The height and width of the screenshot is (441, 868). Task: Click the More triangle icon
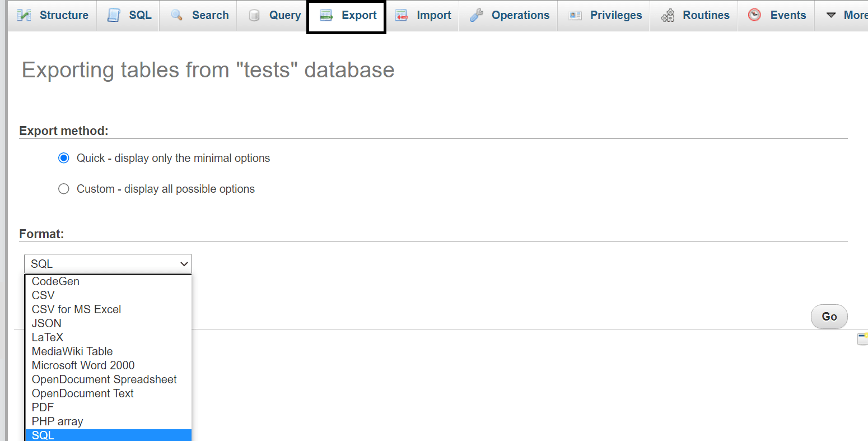pyautogui.click(x=831, y=15)
